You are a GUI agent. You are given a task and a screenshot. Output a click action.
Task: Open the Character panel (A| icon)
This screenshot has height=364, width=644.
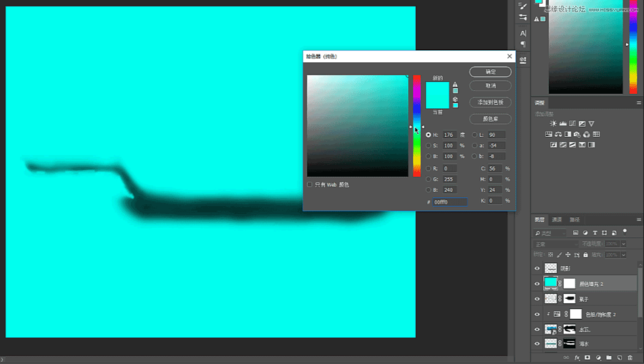point(523,33)
